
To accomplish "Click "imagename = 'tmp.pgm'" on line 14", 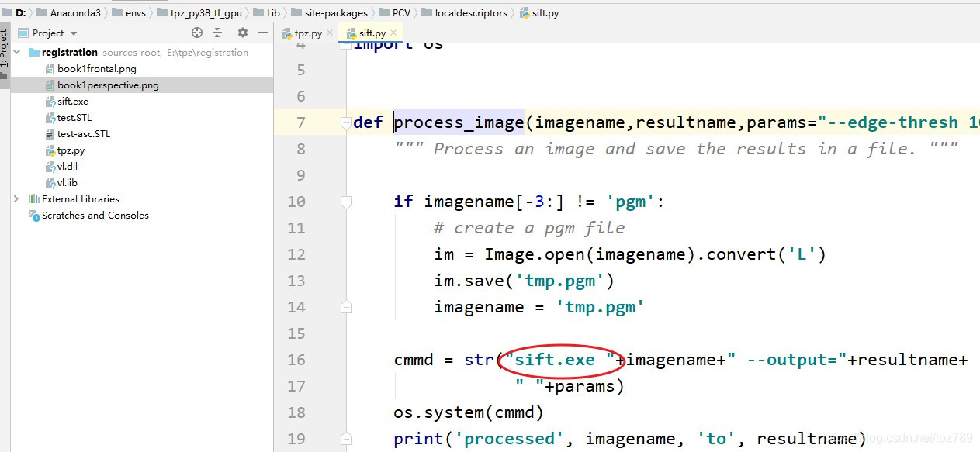I will [x=540, y=307].
